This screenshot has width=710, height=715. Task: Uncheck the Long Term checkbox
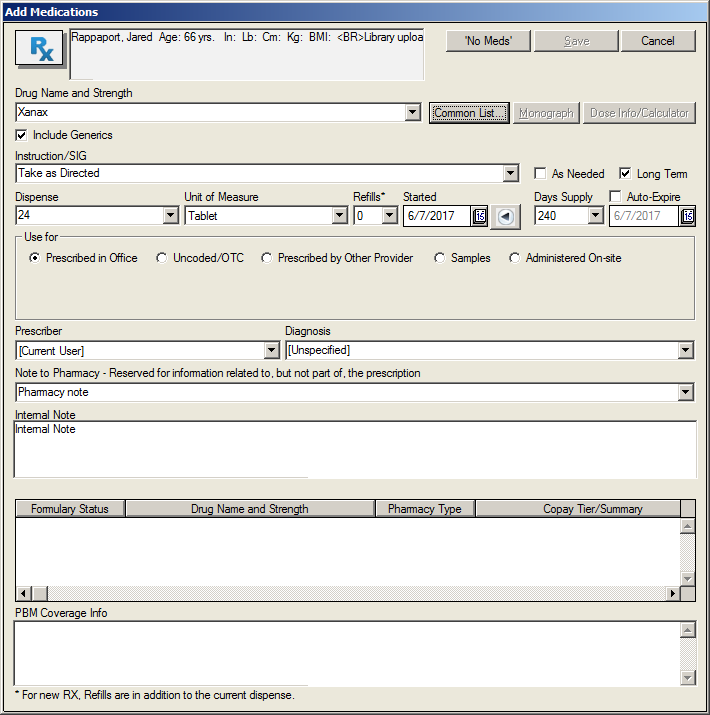[625, 173]
